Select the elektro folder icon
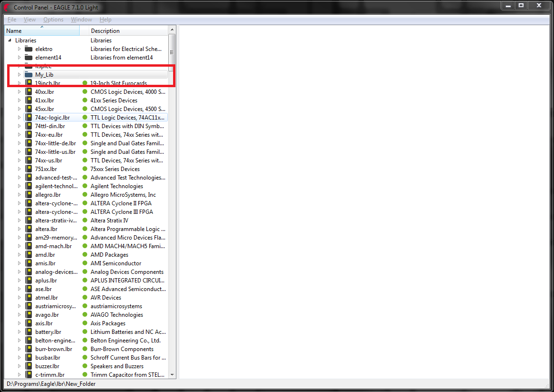Screen dimensions: 554x392 (28, 49)
